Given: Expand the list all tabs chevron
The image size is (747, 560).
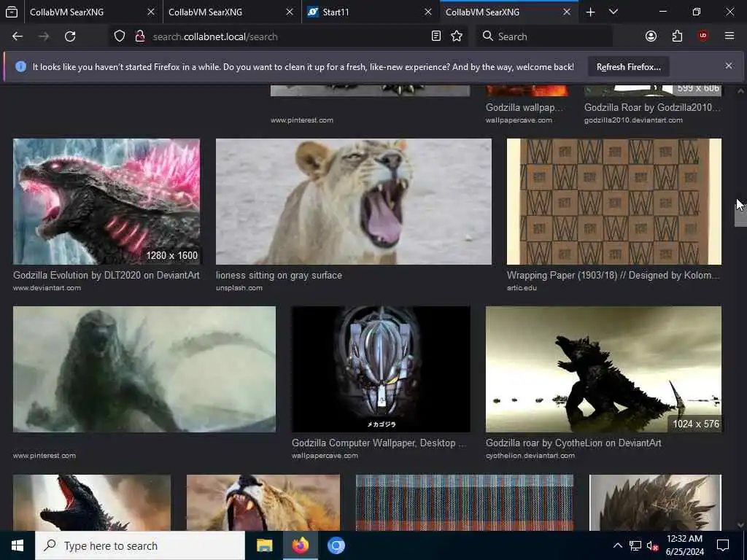Looking at the screenshot, I should coord(613,12).
